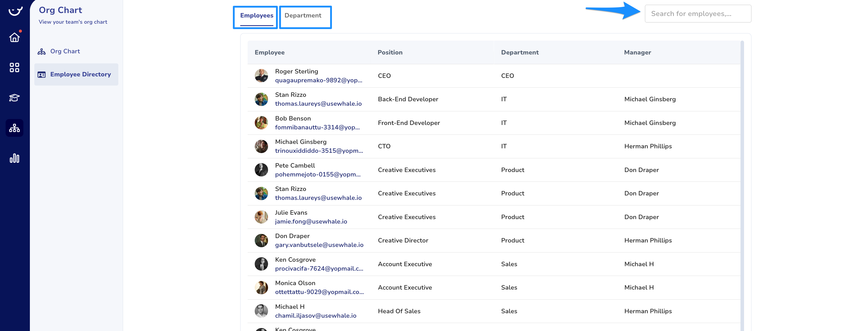Open the bar chart analytics icon

(14, 158)
